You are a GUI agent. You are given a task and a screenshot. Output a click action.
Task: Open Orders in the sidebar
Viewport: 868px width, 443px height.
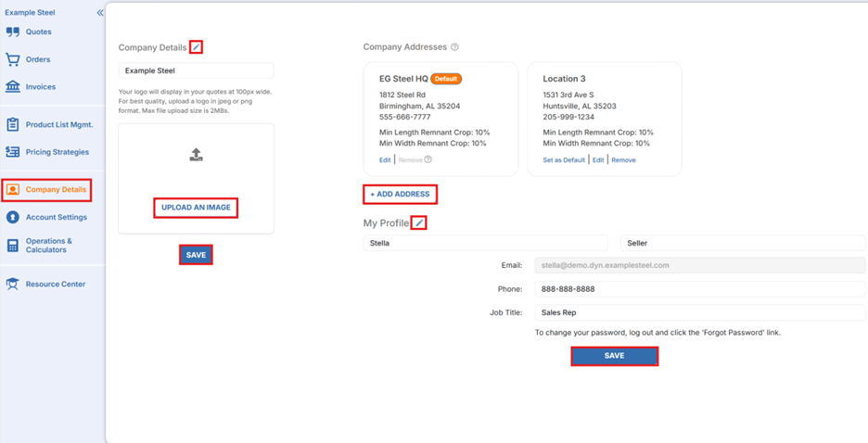point(38,59)
